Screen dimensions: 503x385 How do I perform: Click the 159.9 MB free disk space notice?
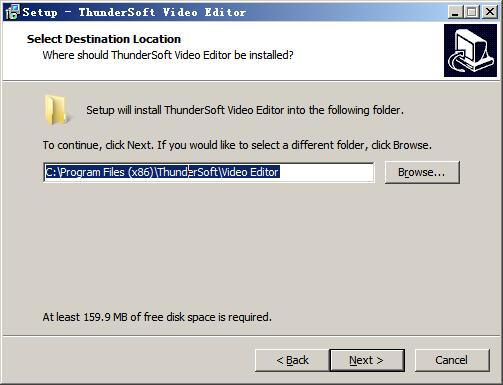[x=157, y=317]
